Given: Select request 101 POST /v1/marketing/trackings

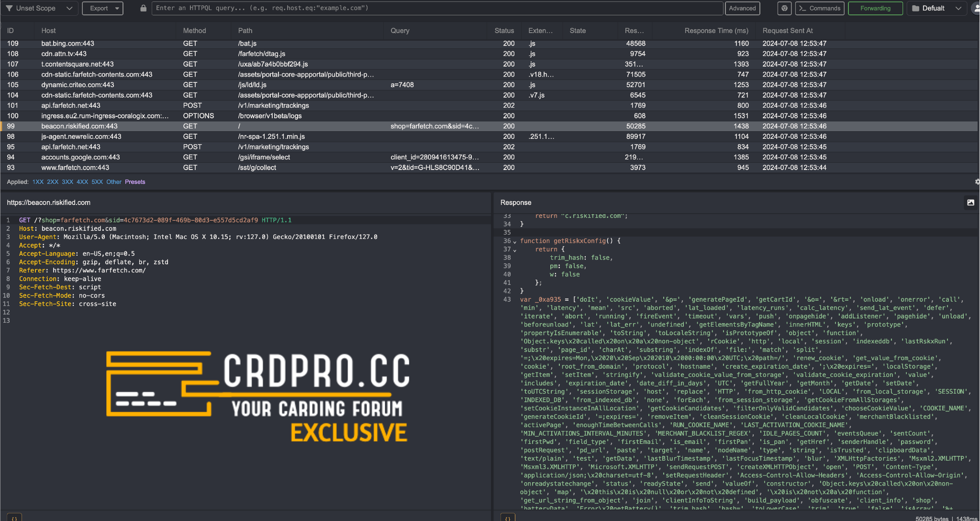Looking at the screenshot, I should click(489, 105).
